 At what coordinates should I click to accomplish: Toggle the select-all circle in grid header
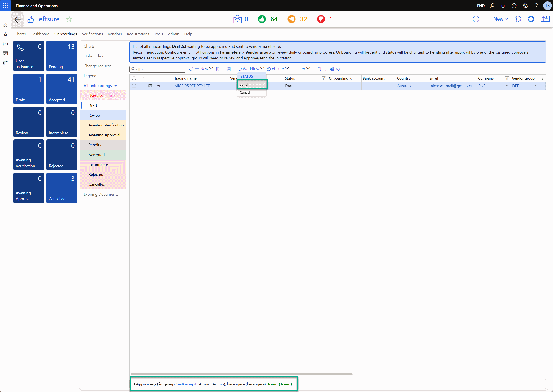pyautogui.click(x=134, y=78)
